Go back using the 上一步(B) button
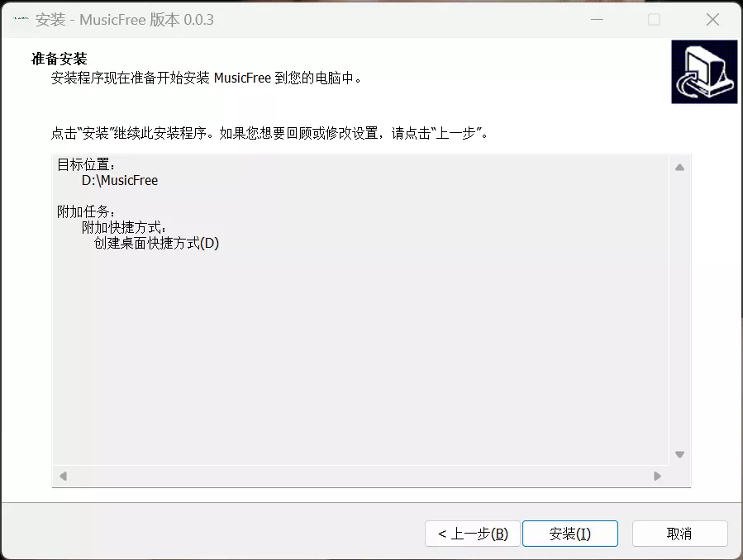Viewport: 743px width, 560px height. pyautogui.click(x=472, y=534)
